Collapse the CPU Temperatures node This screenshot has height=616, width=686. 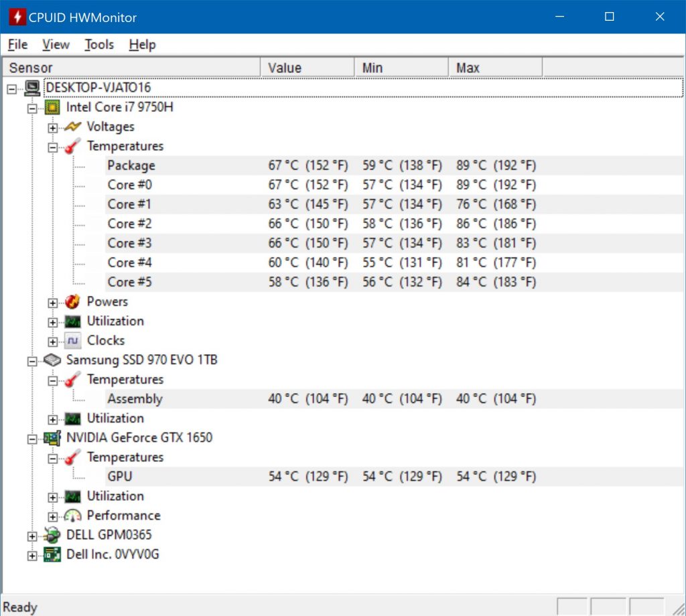tap(52, 147)
